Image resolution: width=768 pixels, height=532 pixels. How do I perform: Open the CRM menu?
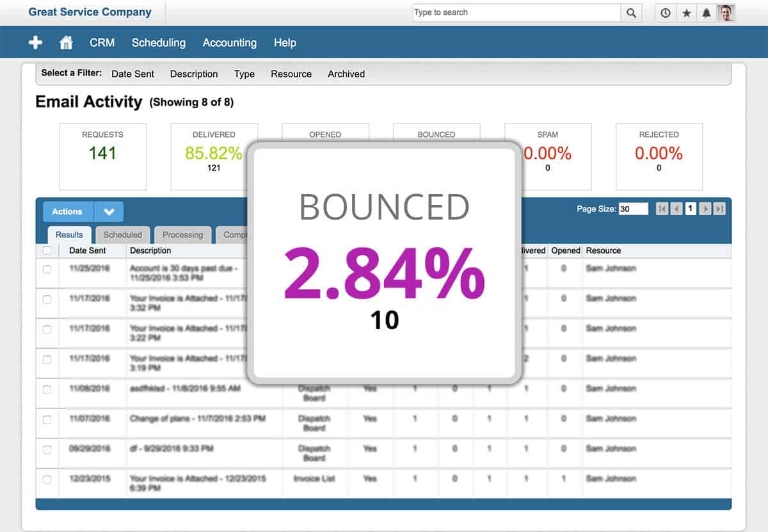(x=102, y=43)
